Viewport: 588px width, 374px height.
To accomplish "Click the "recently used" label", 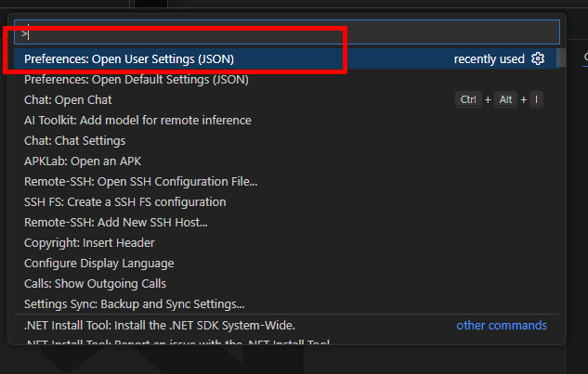I will click(489, 59).
